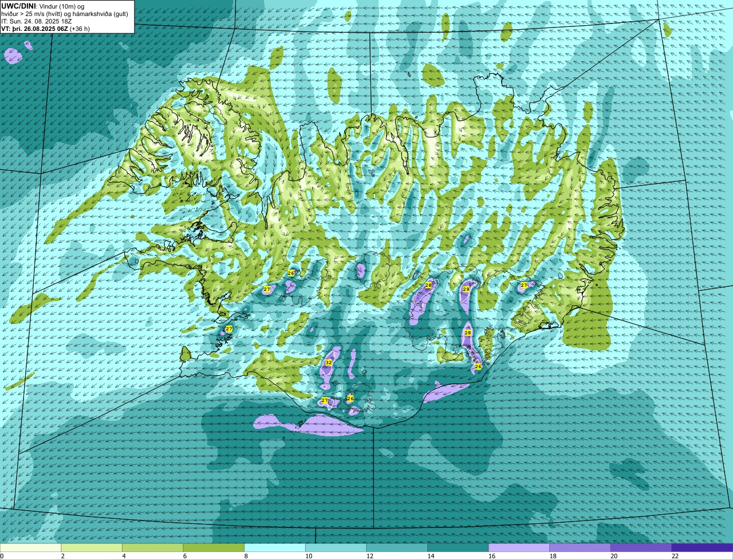733x560 pixels.
Task: Click the 4–6 m/s legend color swatch
Action: coord(152,548)
